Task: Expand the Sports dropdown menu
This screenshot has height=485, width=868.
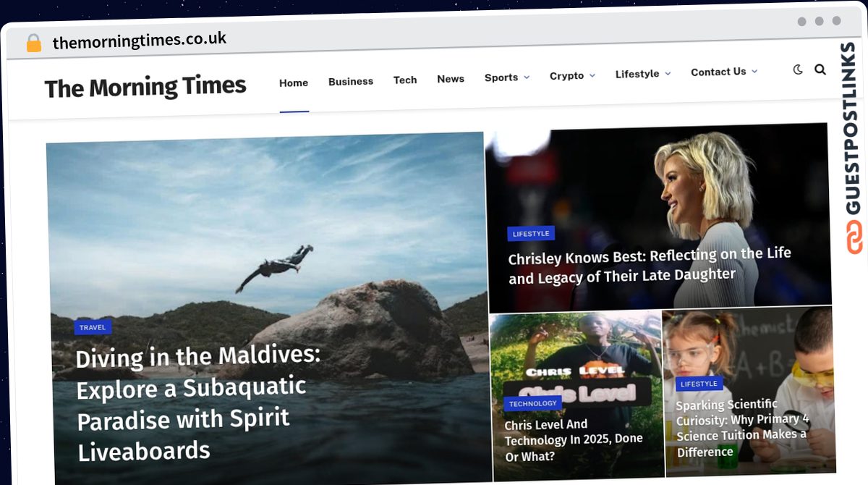Action: click(x=506, y=77)
